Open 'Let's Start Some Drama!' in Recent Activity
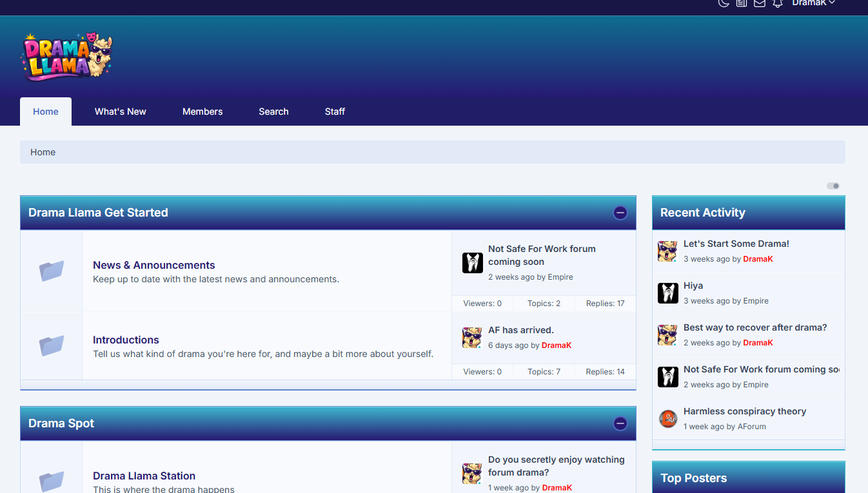 (736, 244)
